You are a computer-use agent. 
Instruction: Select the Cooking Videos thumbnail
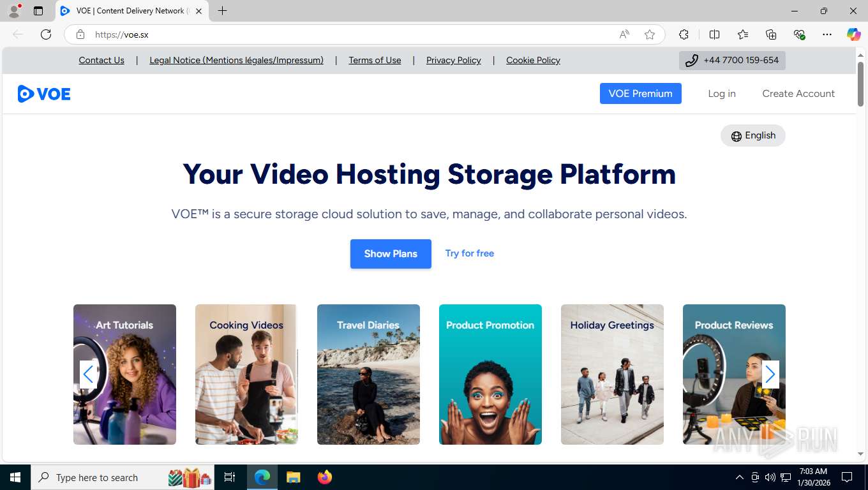point(246,375)
